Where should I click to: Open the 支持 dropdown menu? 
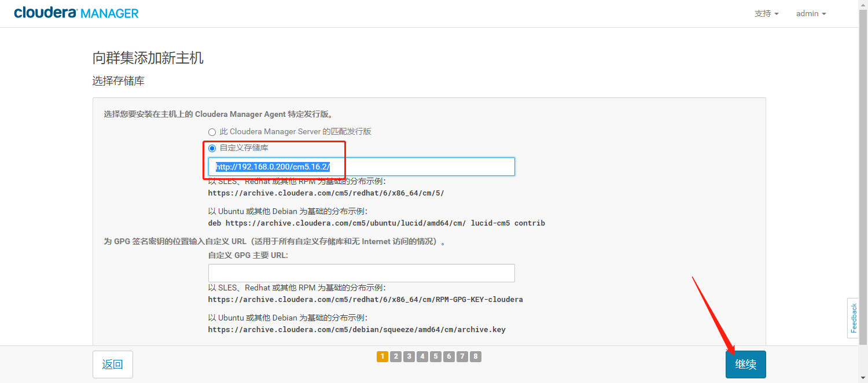pyautogui.click(x=766, y=13)
